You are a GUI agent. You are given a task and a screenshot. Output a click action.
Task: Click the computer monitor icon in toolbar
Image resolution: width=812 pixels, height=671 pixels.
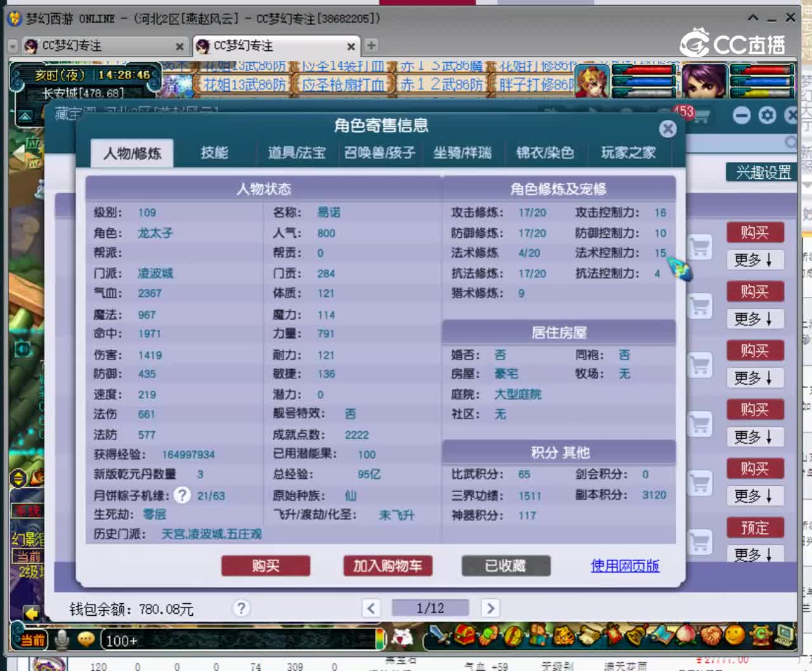click(785, 635)
